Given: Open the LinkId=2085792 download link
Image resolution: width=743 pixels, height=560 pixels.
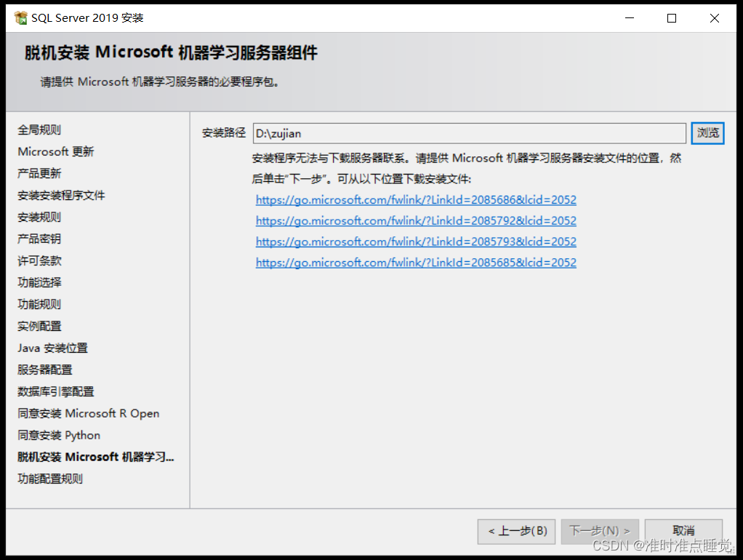Looking at the screenshot, I should pos(416,221).
